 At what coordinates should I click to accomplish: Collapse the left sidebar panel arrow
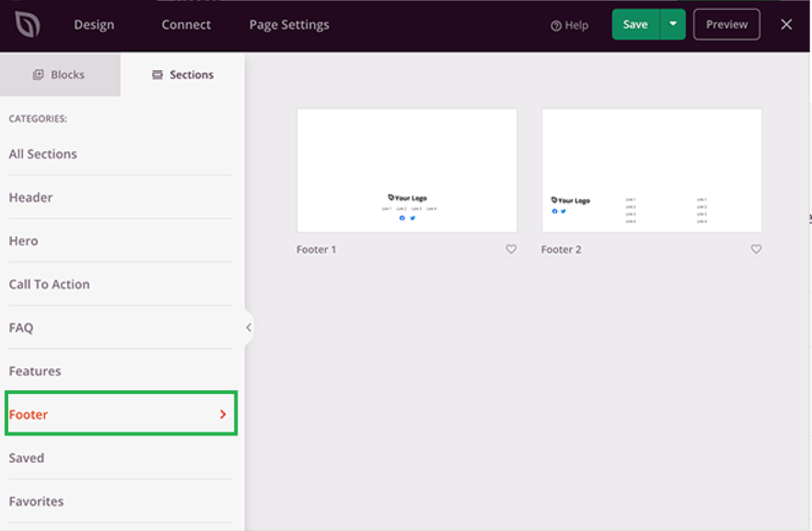pyautogui.click(x=249, y=328)
